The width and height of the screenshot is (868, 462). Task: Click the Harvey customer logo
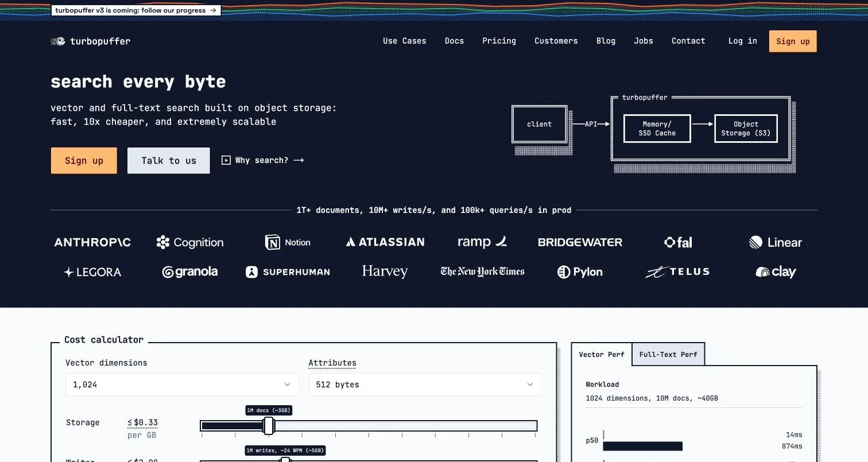[385, 271]
